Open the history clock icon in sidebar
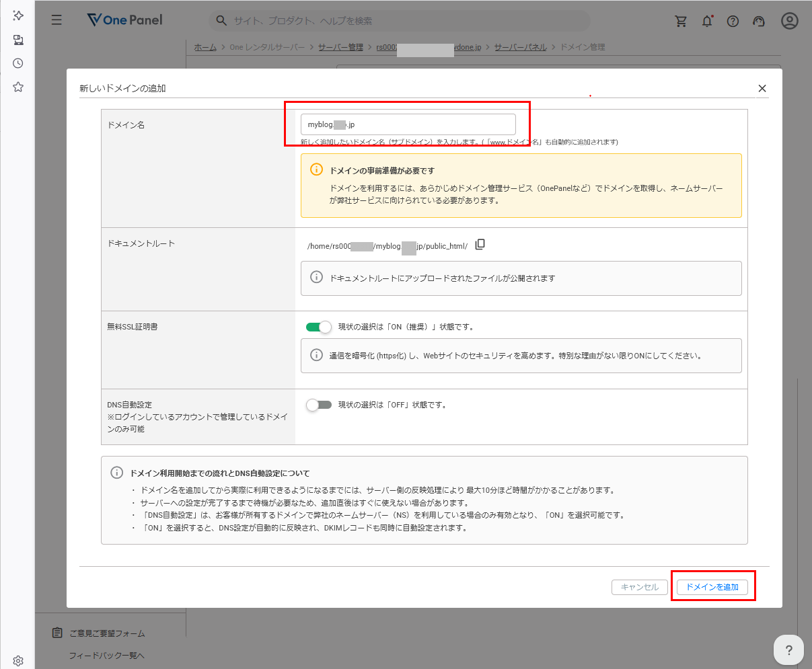The width and height of the screenshot is (812, 669). click(x=18, y=63)
